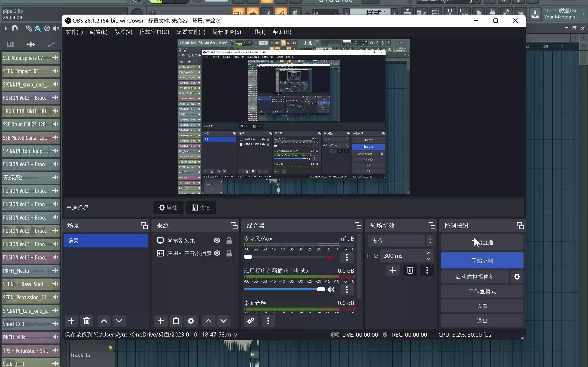This screenshot has width=588, height=367.
Task: Click 混音器 settings gear icon
Action: tap(251, 321)
